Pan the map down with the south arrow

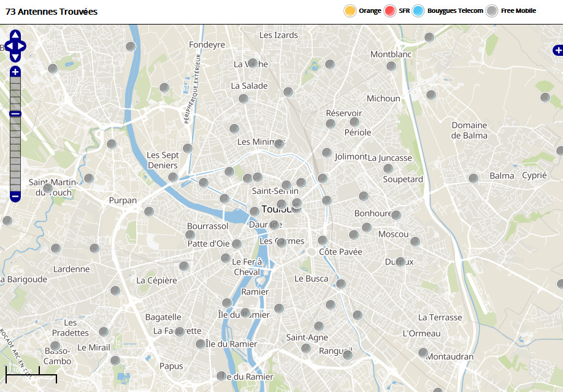tap(15, 57)
